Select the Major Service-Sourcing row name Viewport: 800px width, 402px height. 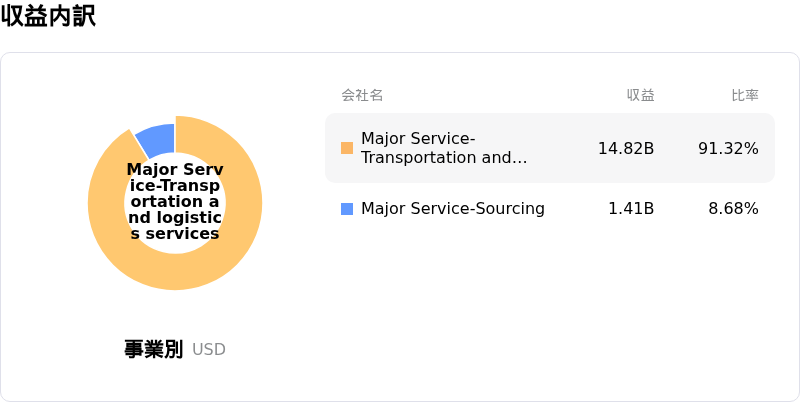(452, 209)
